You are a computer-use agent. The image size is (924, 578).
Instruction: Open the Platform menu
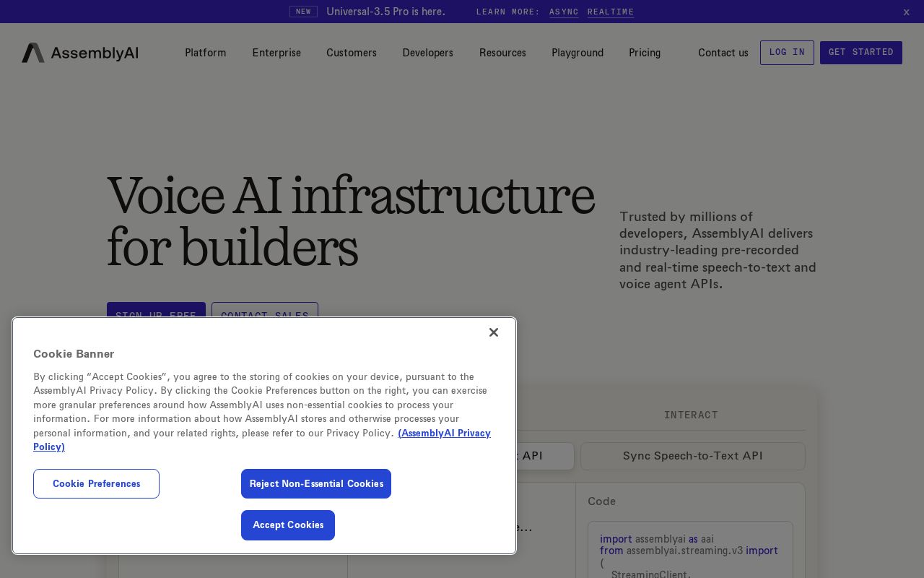pos(206,53)
